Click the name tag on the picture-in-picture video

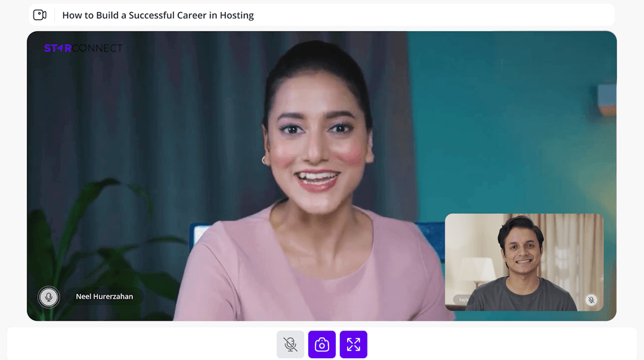462,300
